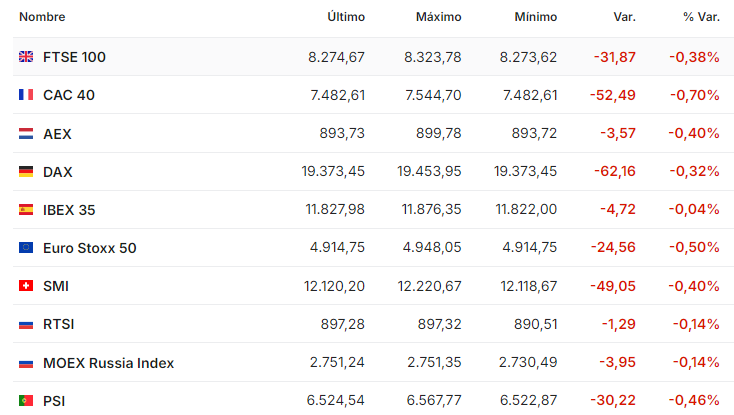Viewport: 734px width, 415px height.
Task: Sort table by Último column header
Action: pyautogui.click(x=346, y=17)
